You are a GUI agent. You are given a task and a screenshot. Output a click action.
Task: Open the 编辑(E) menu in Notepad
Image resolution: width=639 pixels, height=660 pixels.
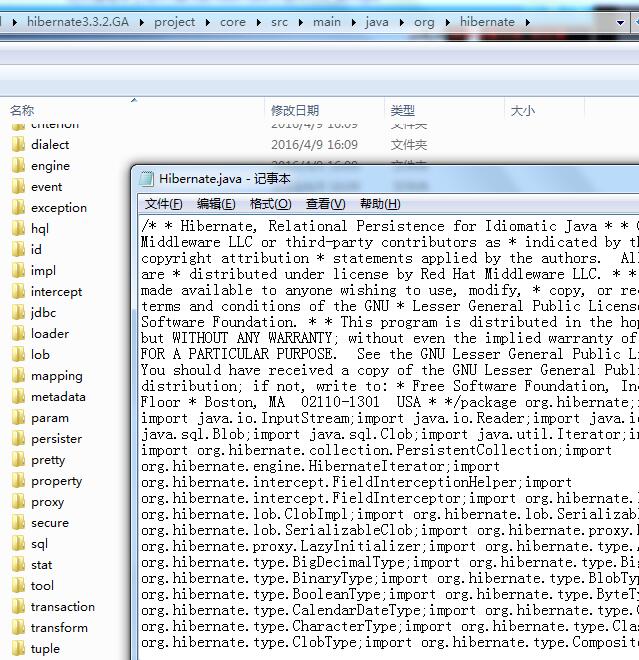pyautogui.click(x=216, y=204)
